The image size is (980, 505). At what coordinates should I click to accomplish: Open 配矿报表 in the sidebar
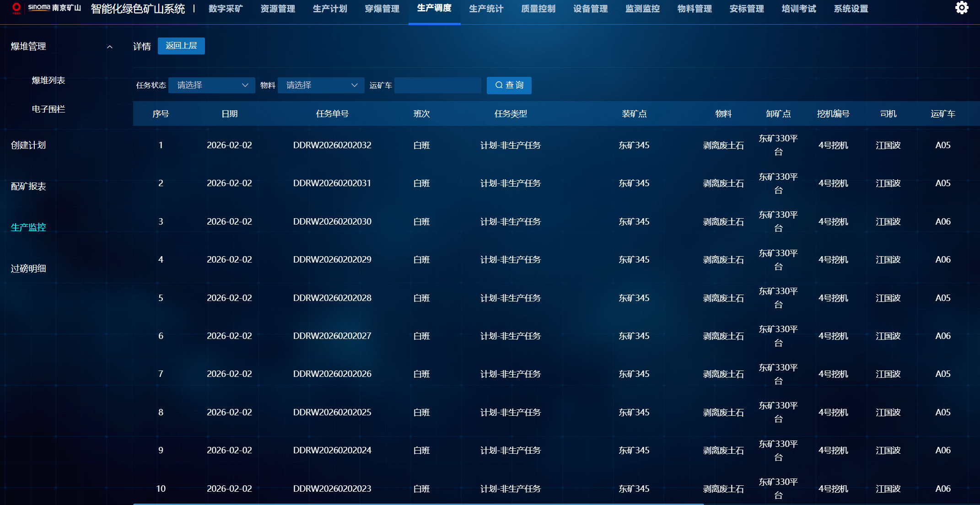(x=28, y=187)
